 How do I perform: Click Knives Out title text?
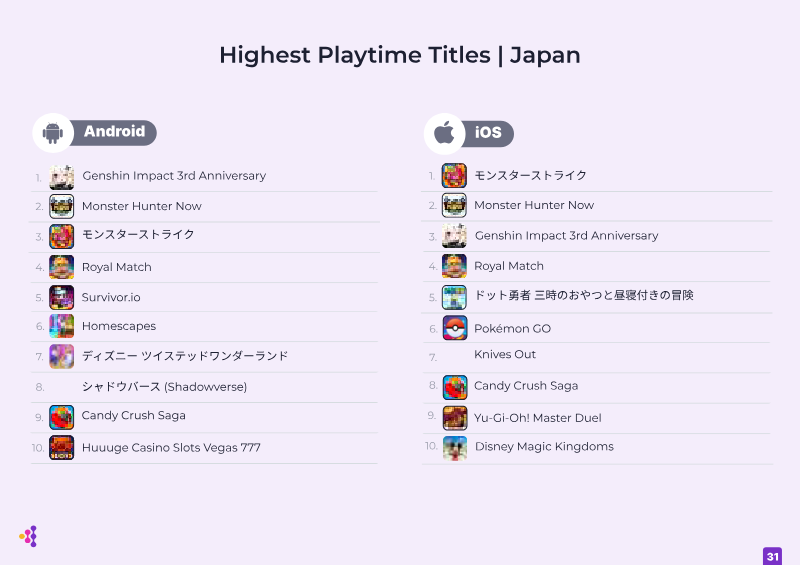(x=505, y=354)
